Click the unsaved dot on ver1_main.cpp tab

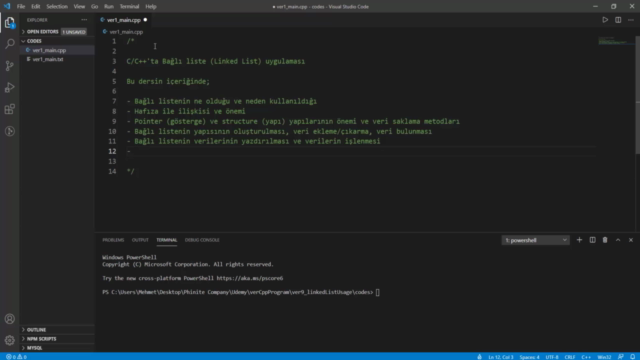[145, 20]
